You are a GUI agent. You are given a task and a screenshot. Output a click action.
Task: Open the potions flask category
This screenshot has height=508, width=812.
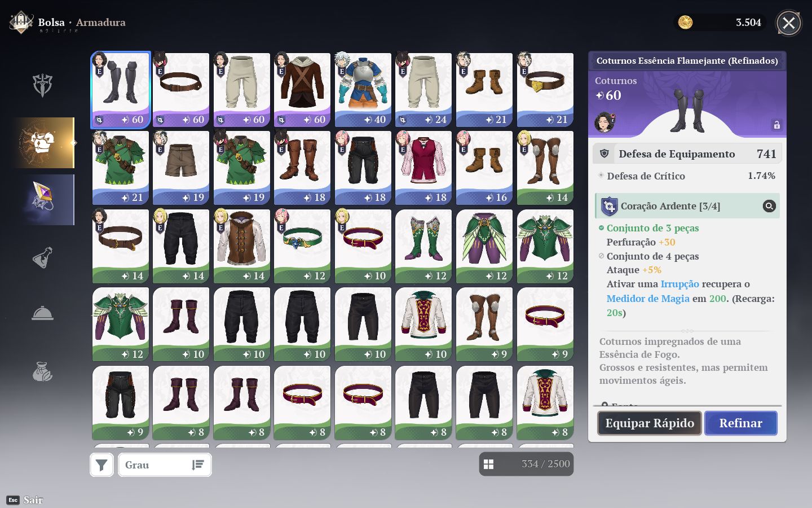pos(42,257)
